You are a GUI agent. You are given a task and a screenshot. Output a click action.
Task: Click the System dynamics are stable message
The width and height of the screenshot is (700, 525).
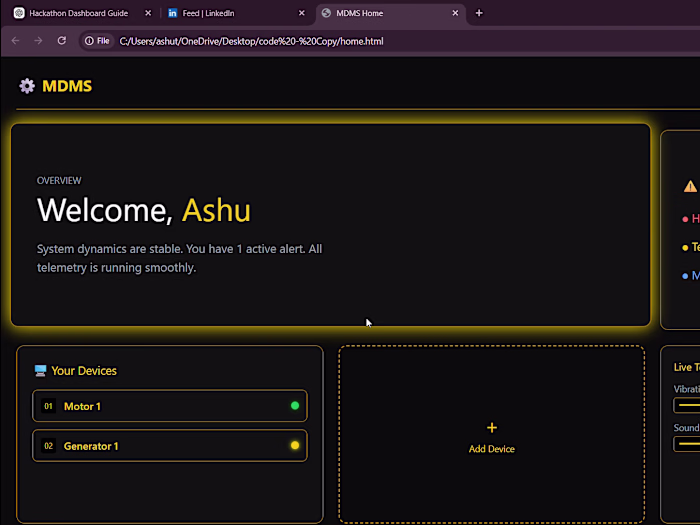tap(179, 258)
